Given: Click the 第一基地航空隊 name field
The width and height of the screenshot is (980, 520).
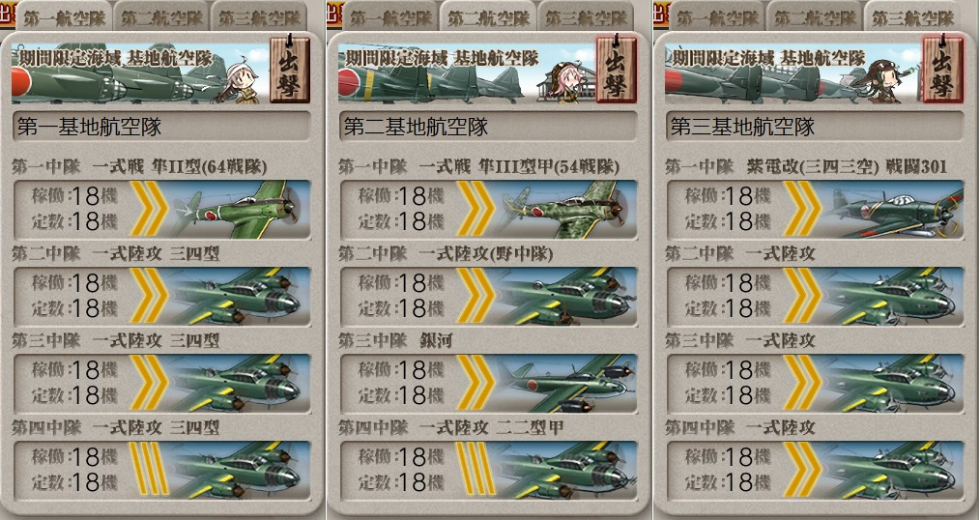Looking at the screenshot, I should 161,127.
